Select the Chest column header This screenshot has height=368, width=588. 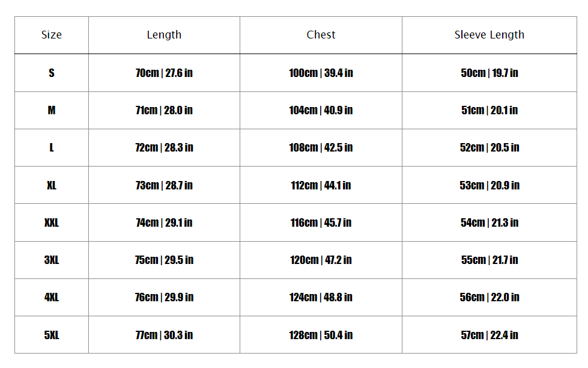pyautogui.click(x=321, y=35)
